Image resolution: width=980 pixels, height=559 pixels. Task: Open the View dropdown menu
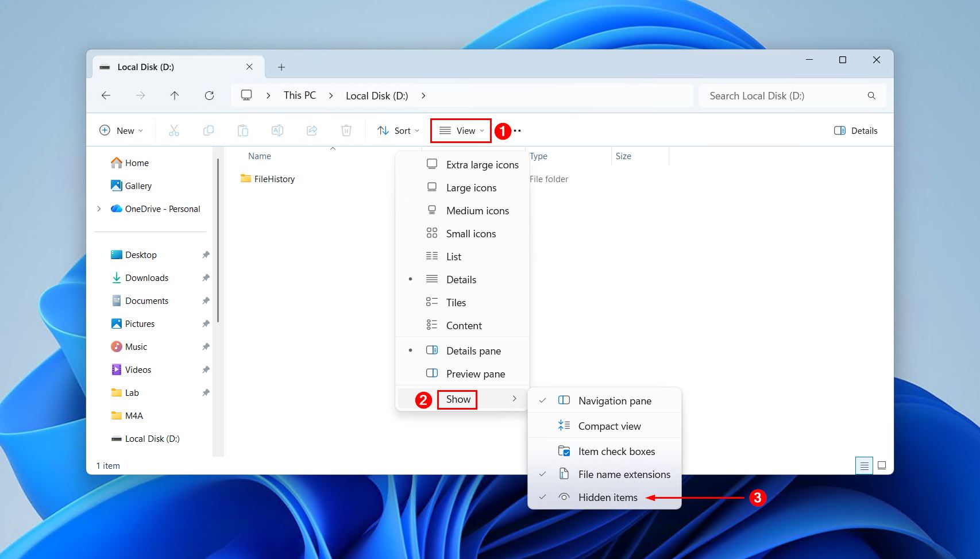click(461, 130)
